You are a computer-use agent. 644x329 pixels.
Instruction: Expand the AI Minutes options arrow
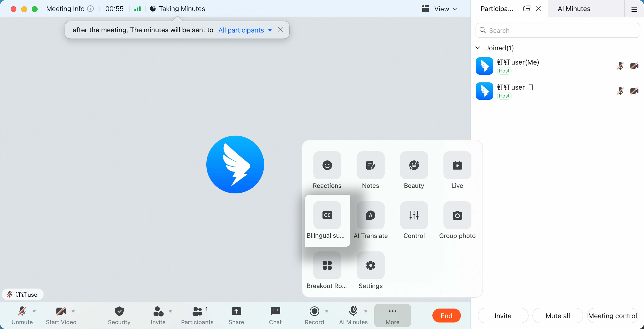(x=366, y=312)
